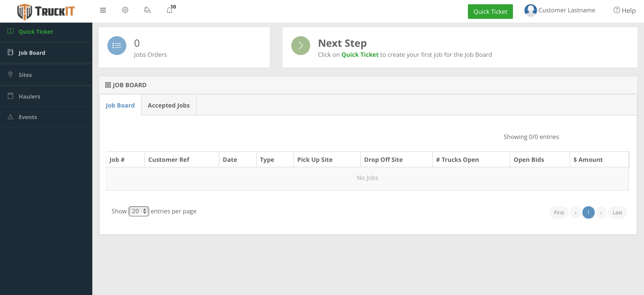Click the user avatar icon

tap(531, 10)
